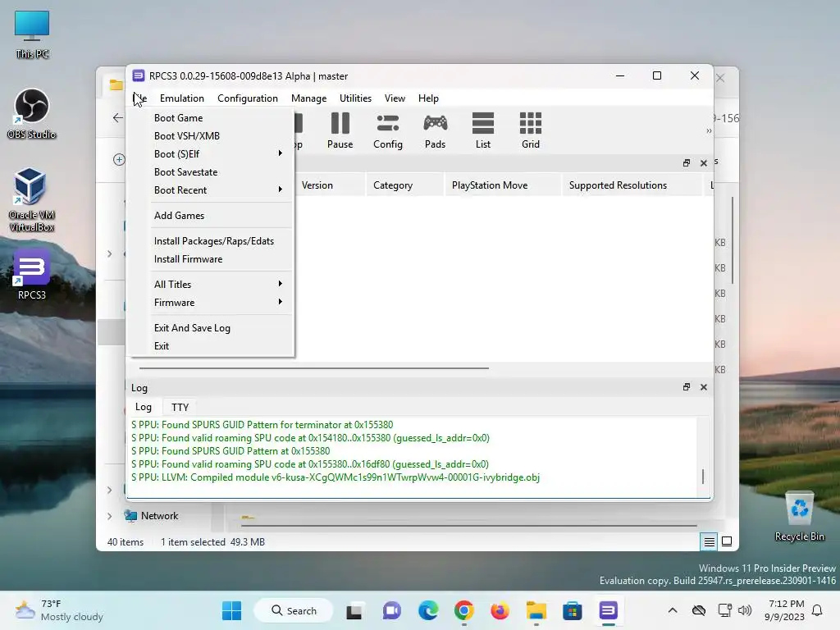The image size is (840, 630).
Task: Click the Pause toolbar icon
Action: click(340, 130)
